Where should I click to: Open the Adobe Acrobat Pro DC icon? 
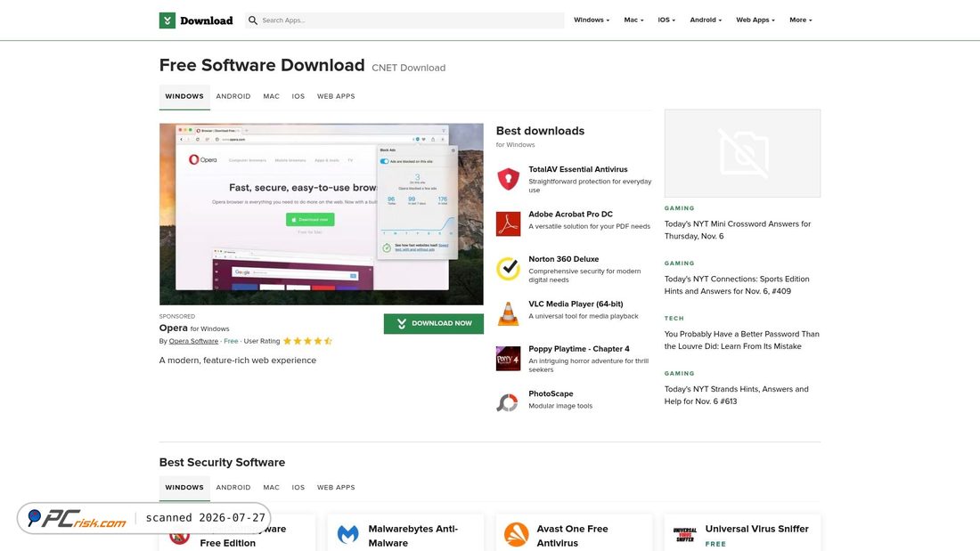point(508,223)
